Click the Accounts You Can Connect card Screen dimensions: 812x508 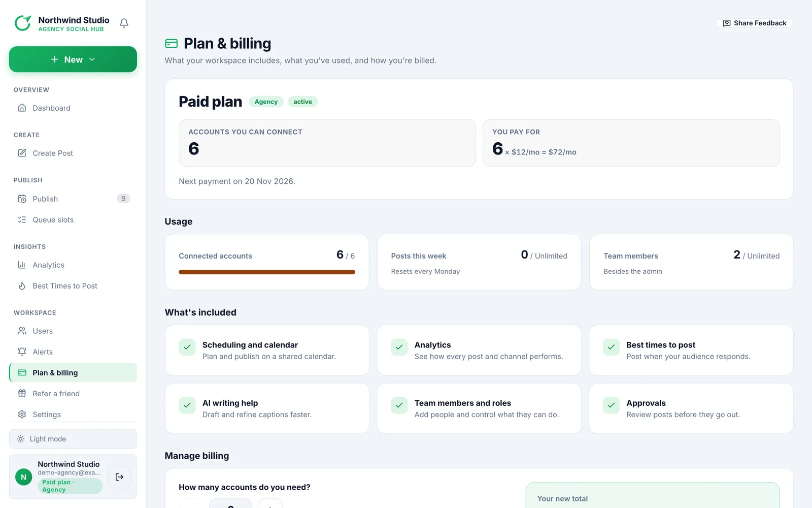(327, 143)
